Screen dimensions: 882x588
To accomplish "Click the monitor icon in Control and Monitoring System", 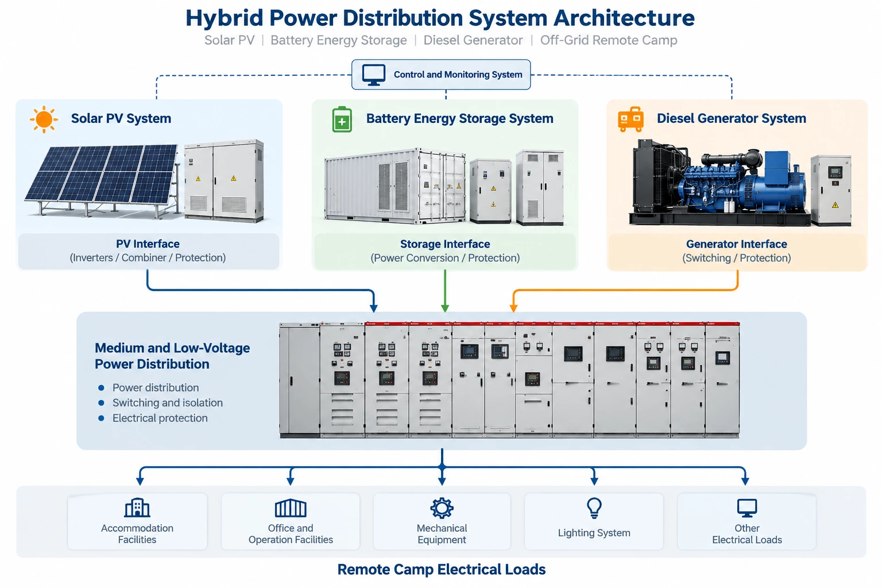I will click(373, 75).
